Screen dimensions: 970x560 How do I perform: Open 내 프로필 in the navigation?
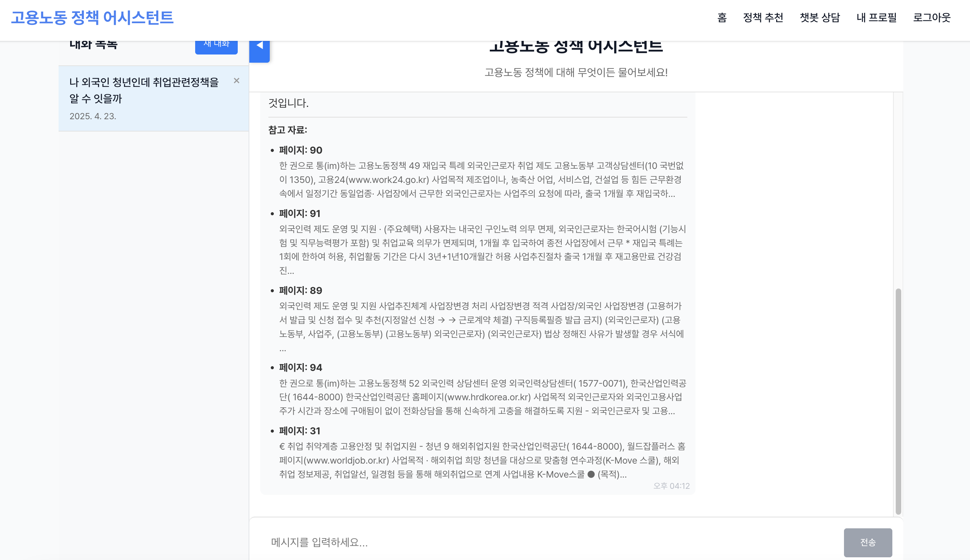876,18
